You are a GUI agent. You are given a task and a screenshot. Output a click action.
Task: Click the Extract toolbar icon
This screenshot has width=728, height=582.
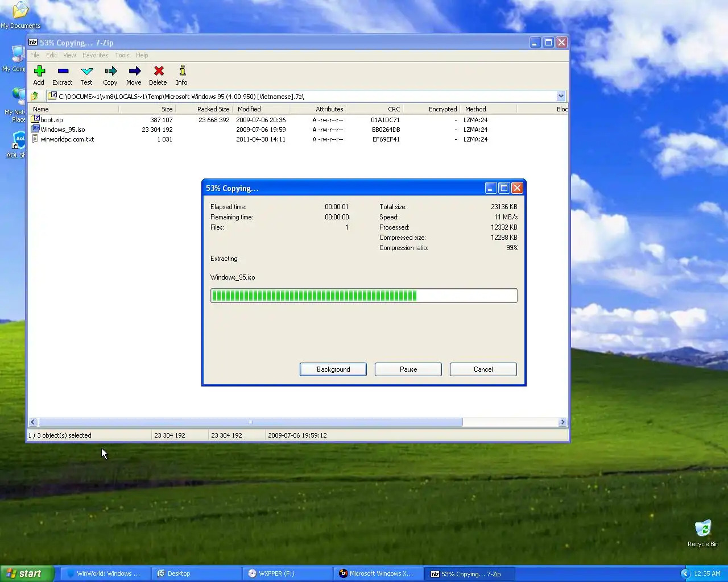63,71
